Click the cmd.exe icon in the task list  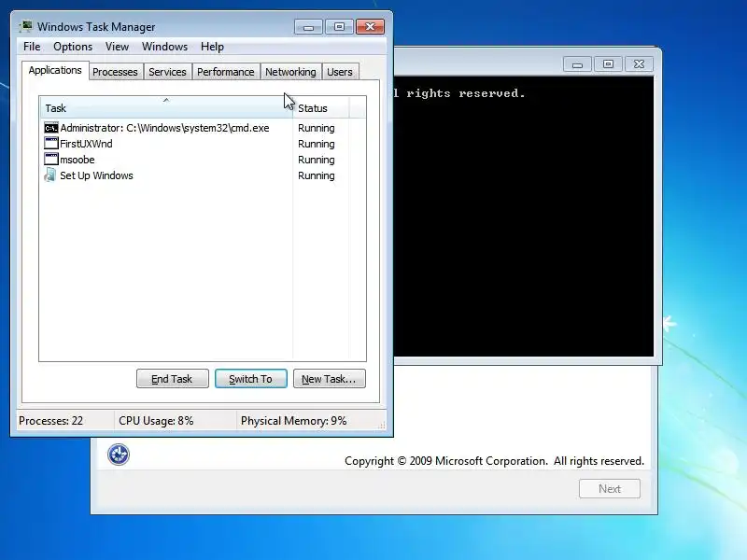(51, 128)
